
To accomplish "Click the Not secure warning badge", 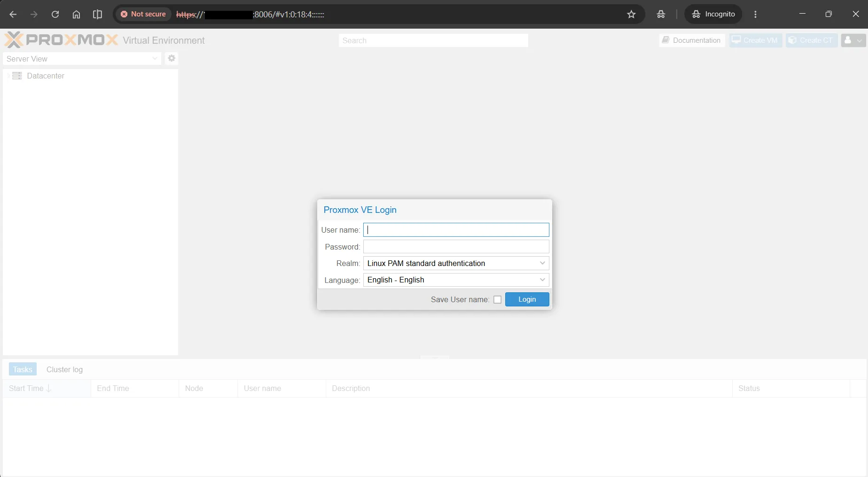I will point(143,14).
